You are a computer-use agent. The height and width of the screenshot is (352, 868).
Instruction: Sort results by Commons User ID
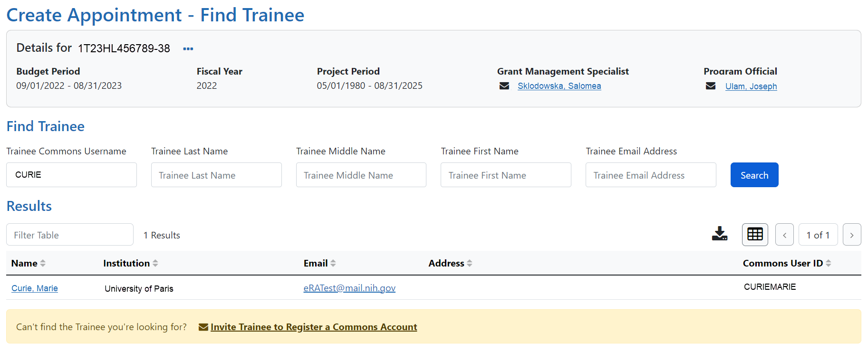pyautogui.click(x=829, y=263)
